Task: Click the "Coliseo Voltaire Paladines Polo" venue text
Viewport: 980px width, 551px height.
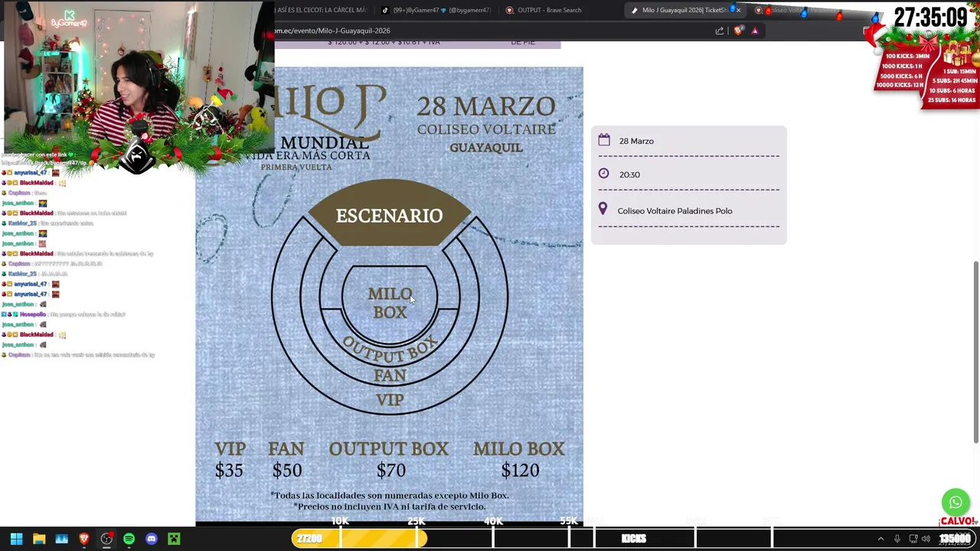Action: (675, 210)
